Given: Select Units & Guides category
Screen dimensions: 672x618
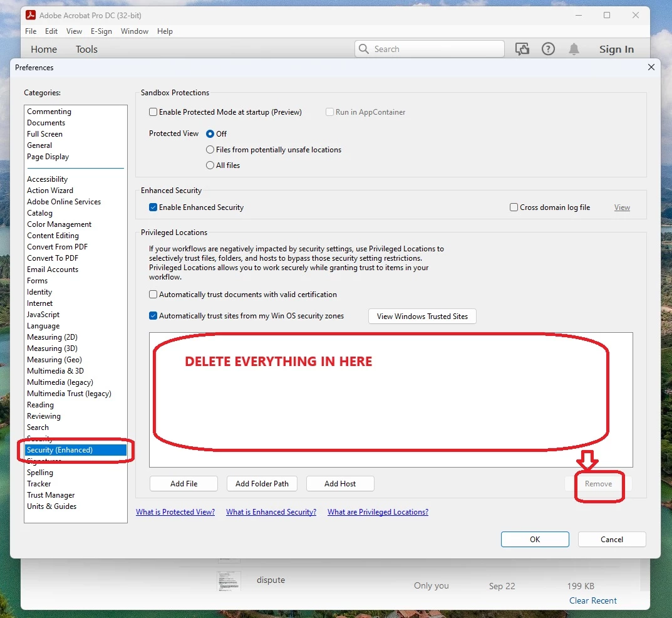Looking at the screenshot, I should pyautogui.click(x=75, y=506).
